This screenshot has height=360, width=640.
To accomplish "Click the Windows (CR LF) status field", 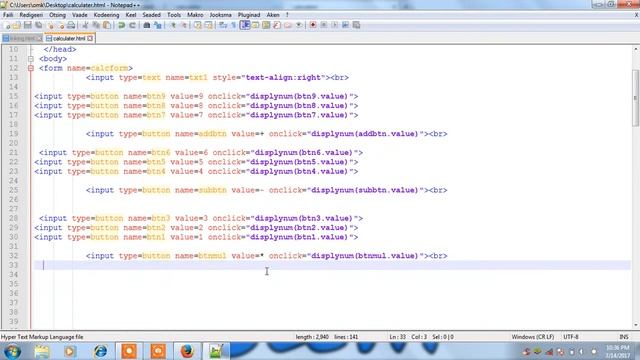I will pos(533,337).
